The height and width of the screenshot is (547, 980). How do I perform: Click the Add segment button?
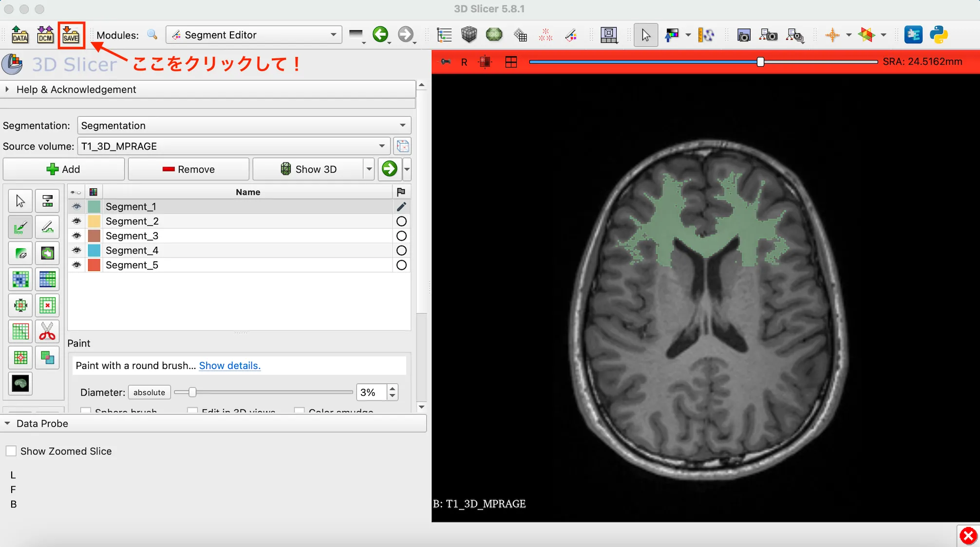(x=63, y=169)
